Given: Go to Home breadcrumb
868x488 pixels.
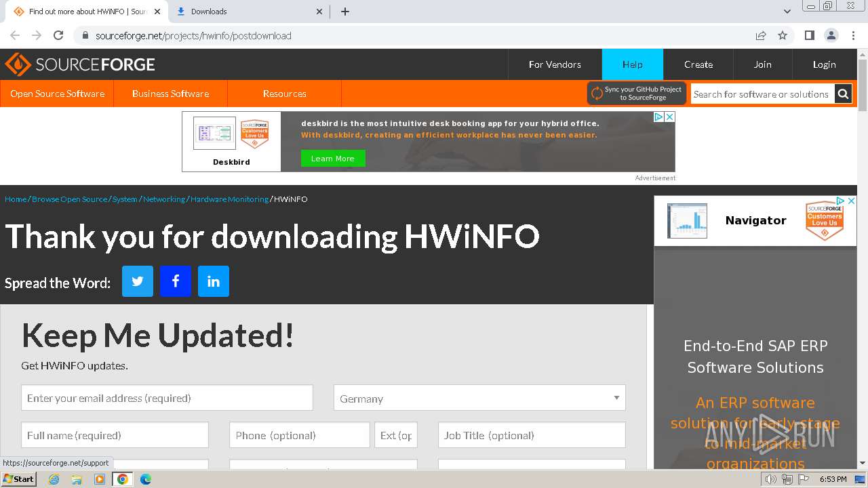Looking at the screenshot, I should coord(16,199).
